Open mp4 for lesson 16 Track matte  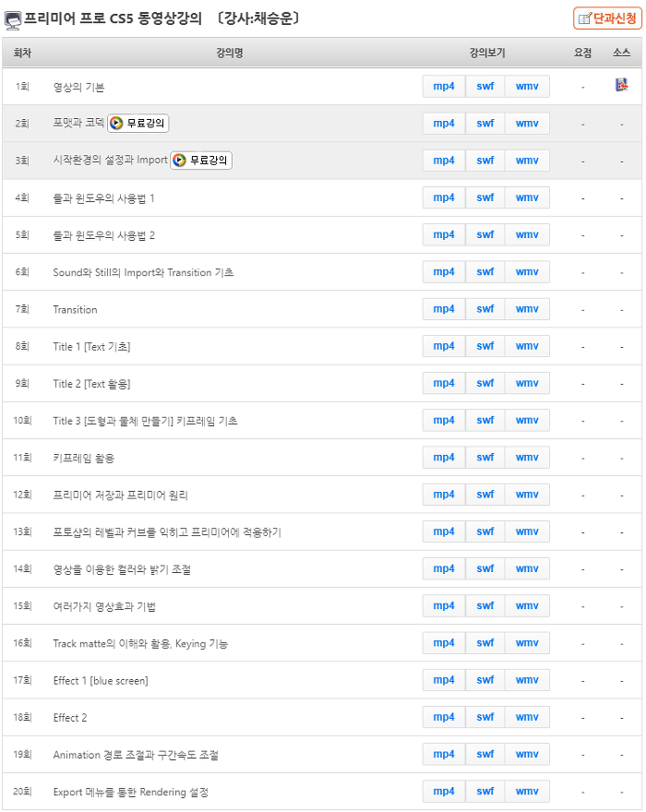[x=444, y=643]
